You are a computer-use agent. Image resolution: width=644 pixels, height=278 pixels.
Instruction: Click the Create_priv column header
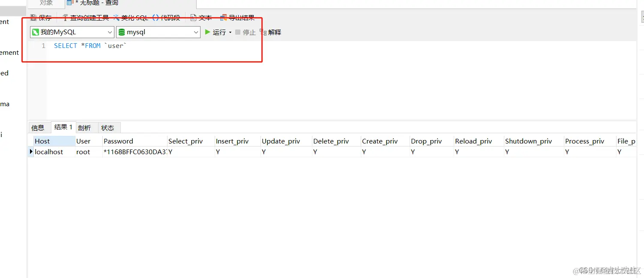[x=385, y=141]
